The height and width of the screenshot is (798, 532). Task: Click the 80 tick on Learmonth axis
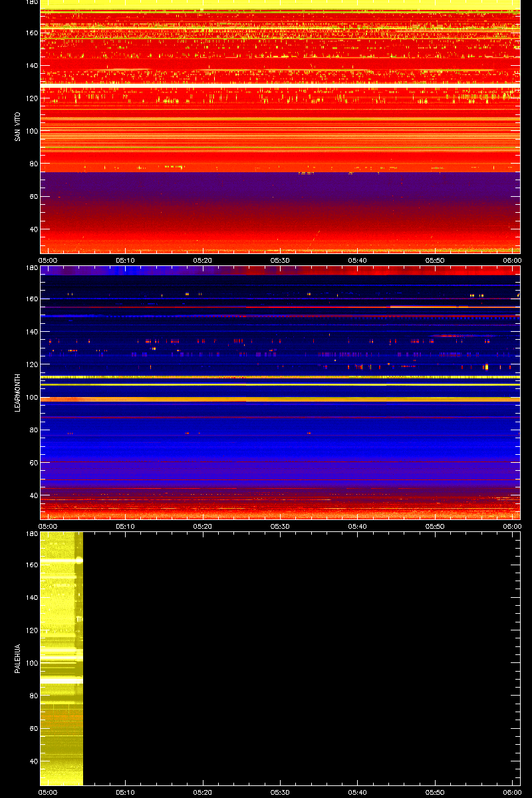pyautogui.click(x=33, y=430)
